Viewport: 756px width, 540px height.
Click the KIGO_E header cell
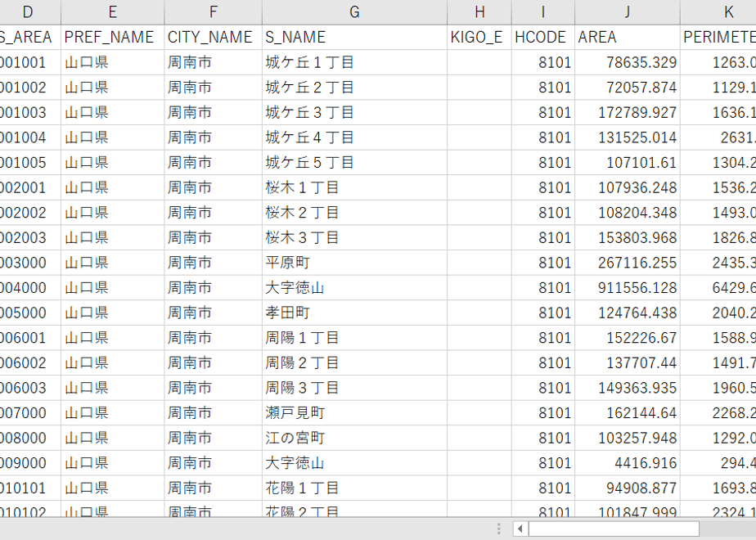coord(479,37)
